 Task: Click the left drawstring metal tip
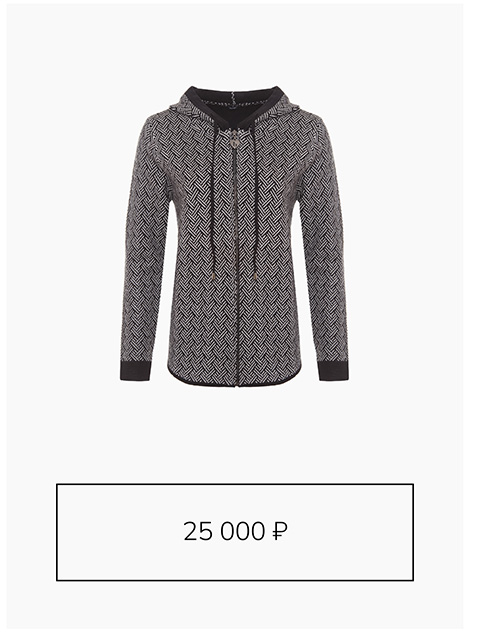click(212, 276)
